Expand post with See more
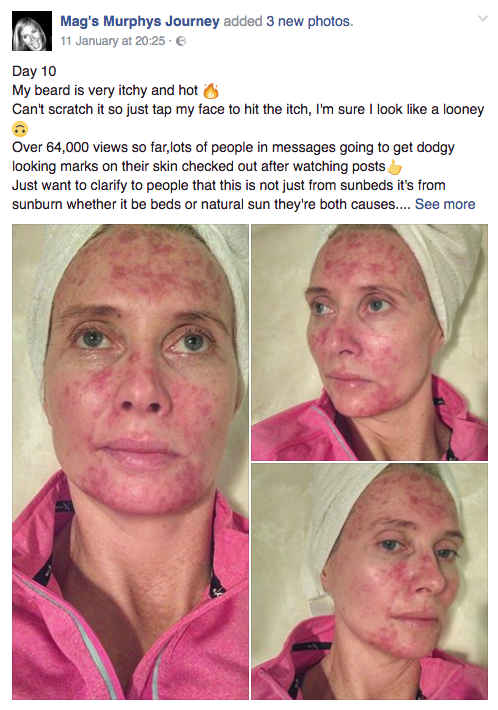The height and width of the screenshot is (710, 498). [445, 204]
